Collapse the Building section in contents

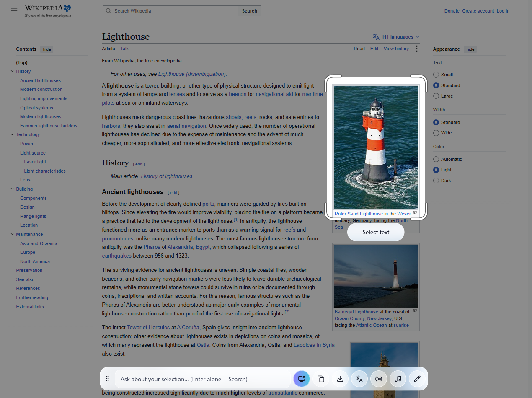(12, 189)
